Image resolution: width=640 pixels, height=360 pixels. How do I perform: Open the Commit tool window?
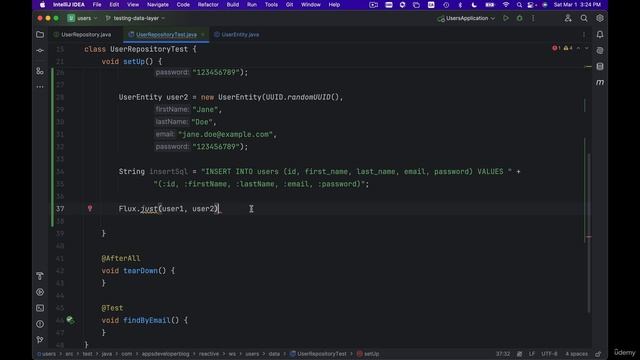[x=40, y=51]
